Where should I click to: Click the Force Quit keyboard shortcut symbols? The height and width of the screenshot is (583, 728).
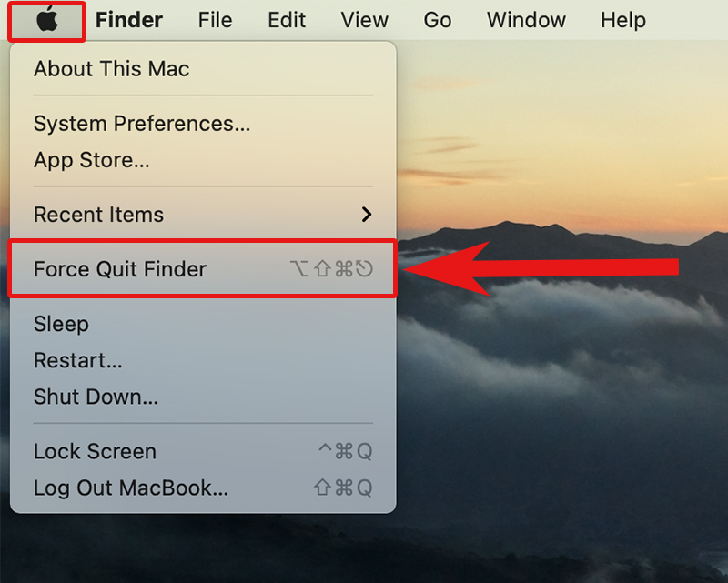pyautogui.click(x=331, y=269)
